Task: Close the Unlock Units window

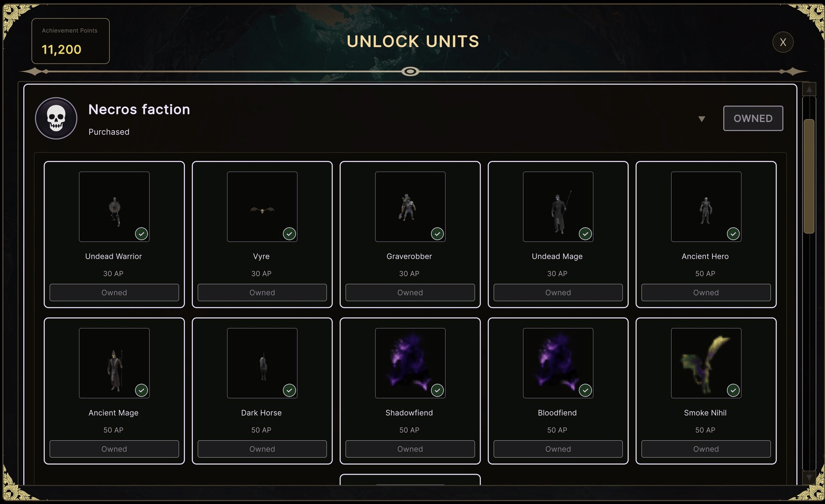Action: tap(783, 42)
